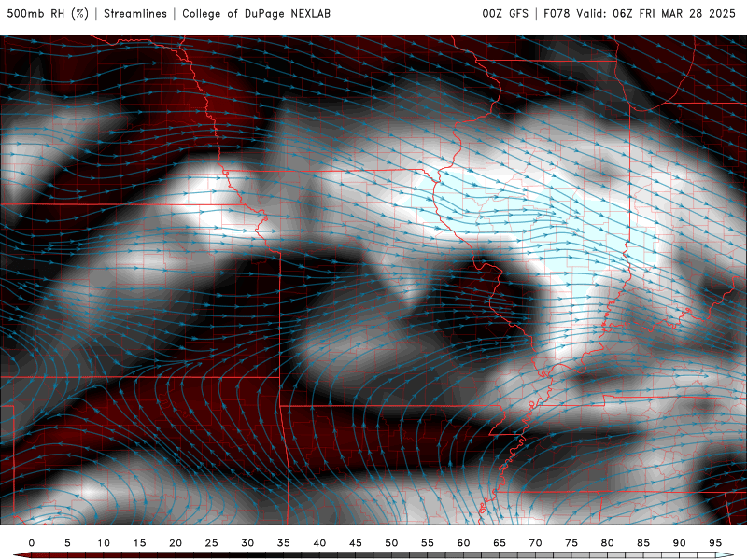The height and width of the screenshot is (560, 747).
Task: Click the '35' colorbar scale label
Action: (284, 543)
